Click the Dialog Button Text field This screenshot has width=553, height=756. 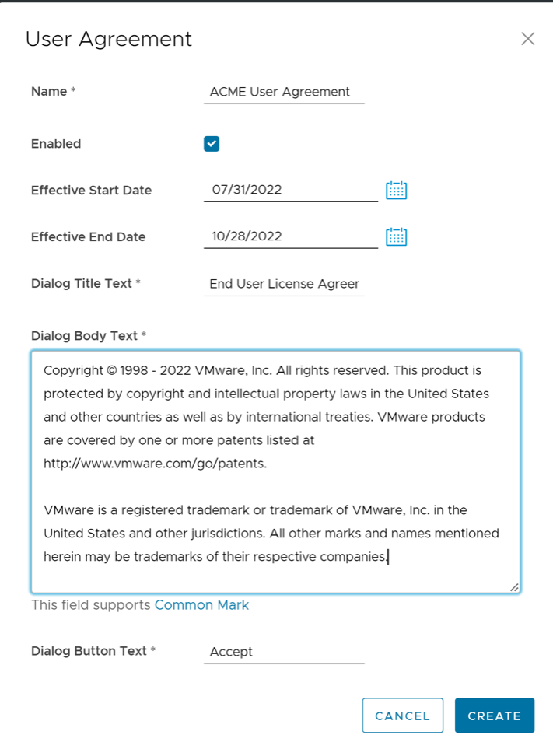pos(284,652)
